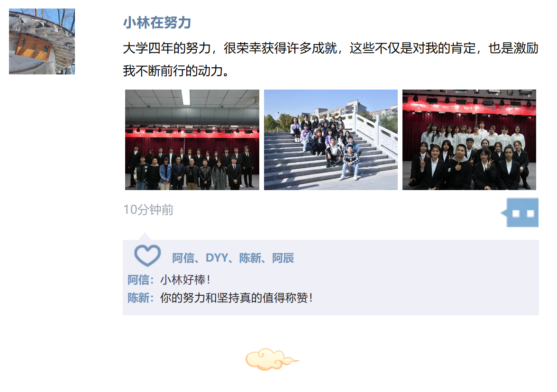Click the comment bubble pointer triangle
Image resolution: width=557 pixels, height=392 pixels.
pos(144,237)
